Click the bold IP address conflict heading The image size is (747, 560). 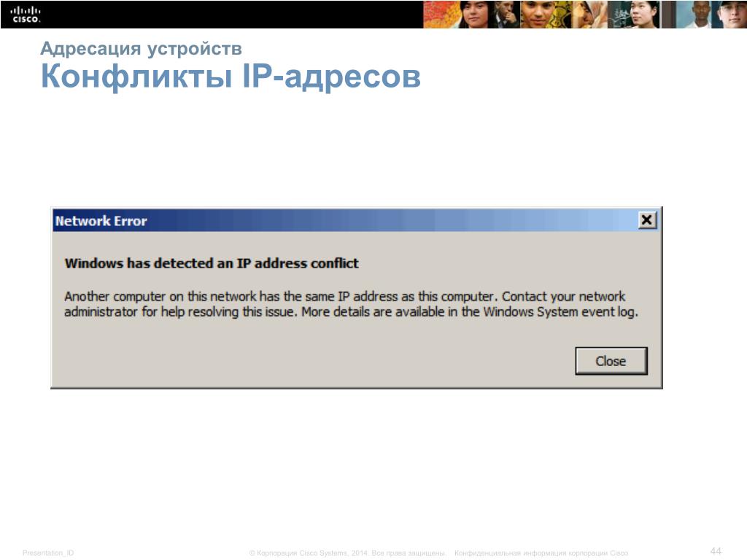click(212, 263)
